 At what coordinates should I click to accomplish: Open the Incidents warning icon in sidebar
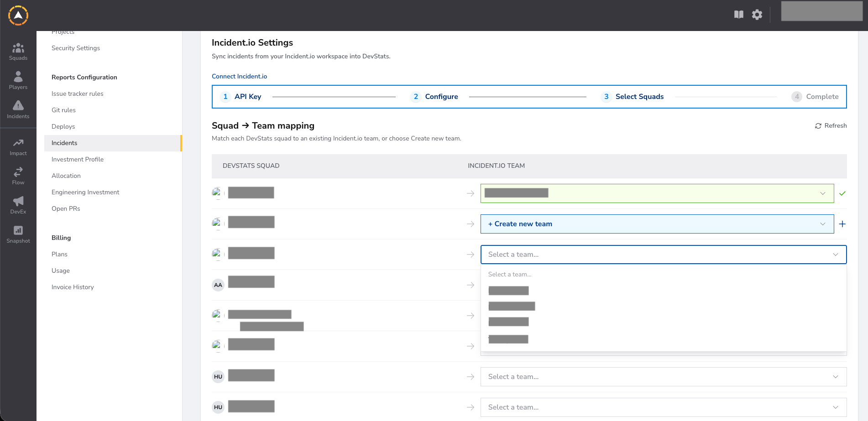pos(18,105)
